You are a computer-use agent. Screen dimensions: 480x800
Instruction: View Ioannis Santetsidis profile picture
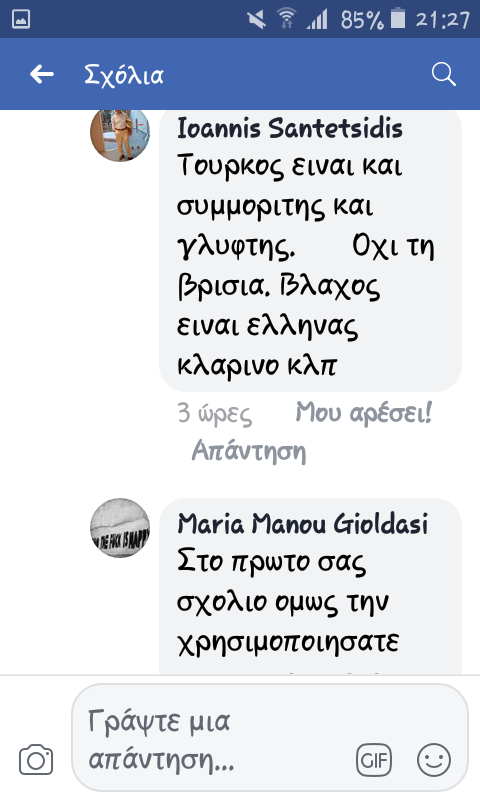pyautogui.click(x=120, y=133)
